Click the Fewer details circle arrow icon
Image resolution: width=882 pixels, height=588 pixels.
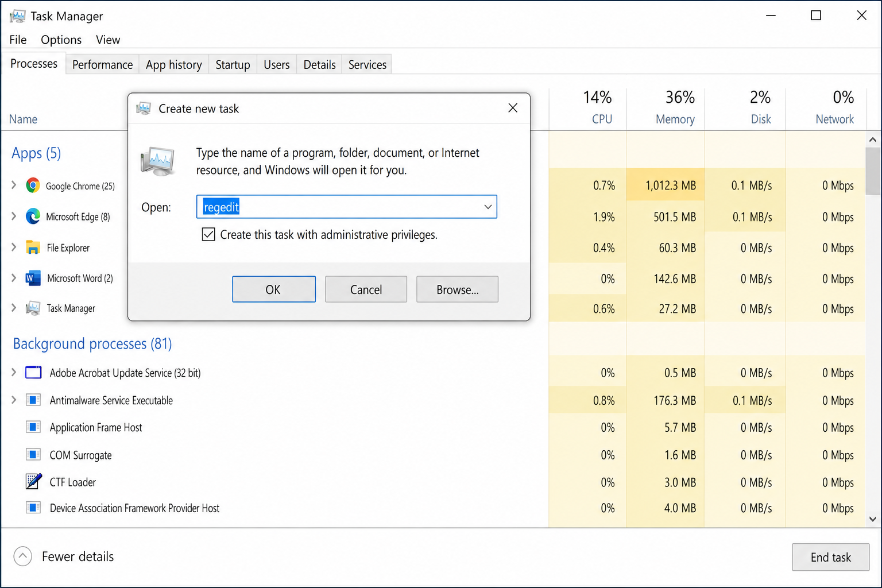pos(22,556)
